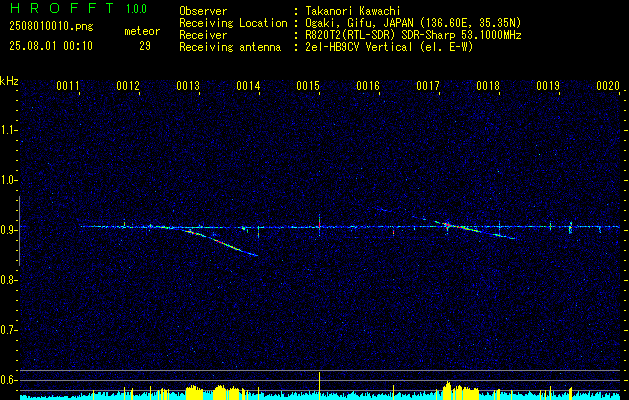Click the long meteor echo streak near 0013
Screen dimensions: 629x400
pyautogui.click(x=220, y=242)
